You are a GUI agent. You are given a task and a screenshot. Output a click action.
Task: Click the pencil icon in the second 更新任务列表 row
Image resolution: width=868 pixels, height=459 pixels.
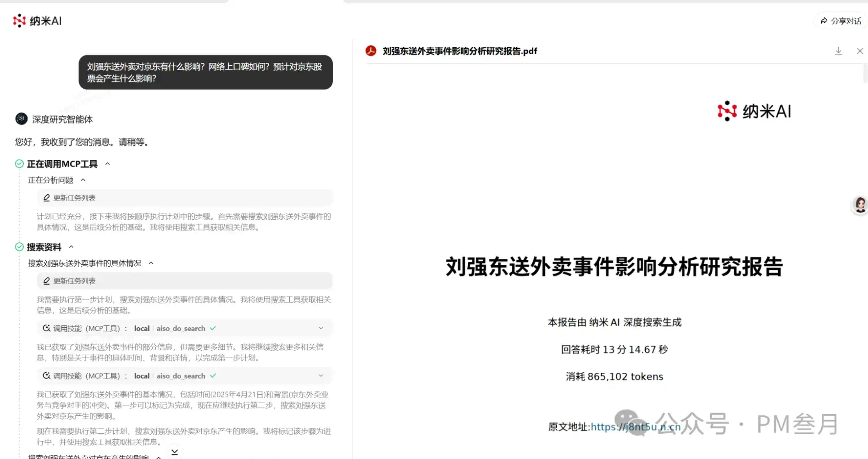pos(46,281)
